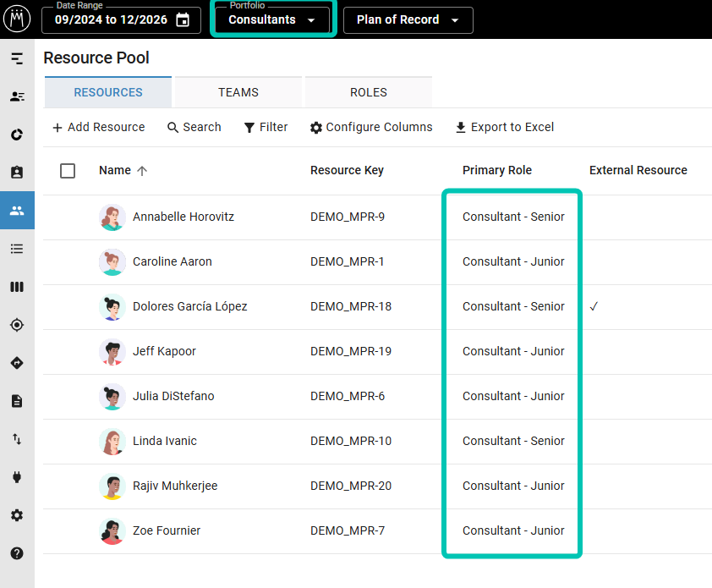
Task: Click Dolores García López's avatar
Action: (112, 307)
